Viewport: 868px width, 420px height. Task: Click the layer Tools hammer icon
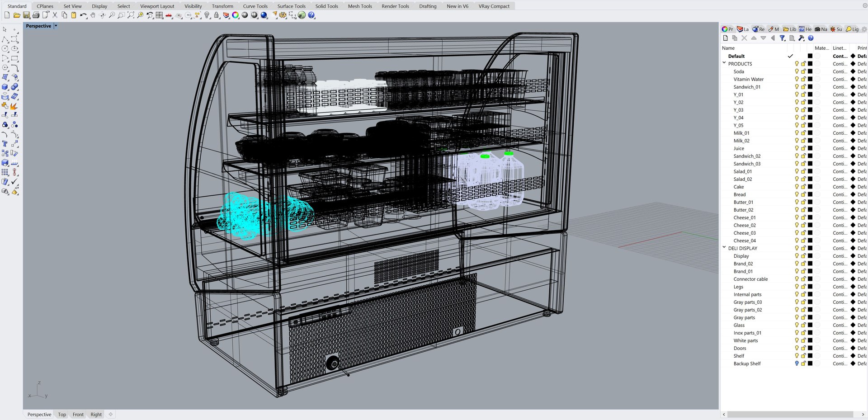[801, 38]
